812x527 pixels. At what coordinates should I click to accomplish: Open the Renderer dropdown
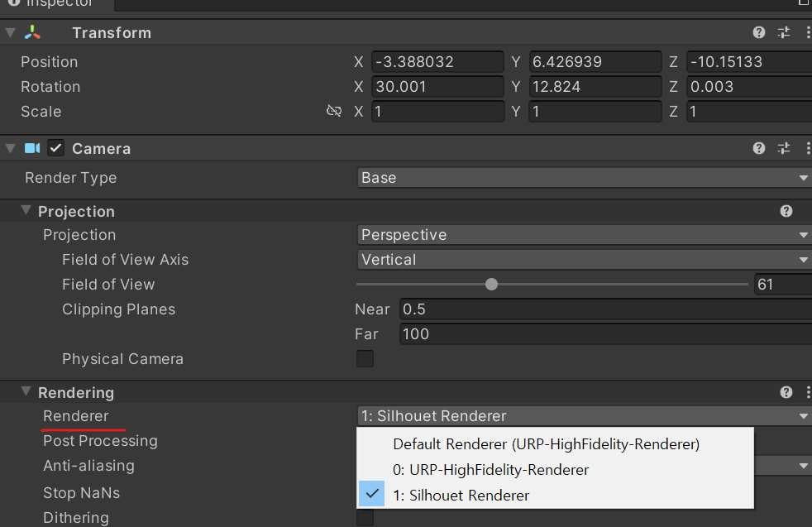[584, 416]
